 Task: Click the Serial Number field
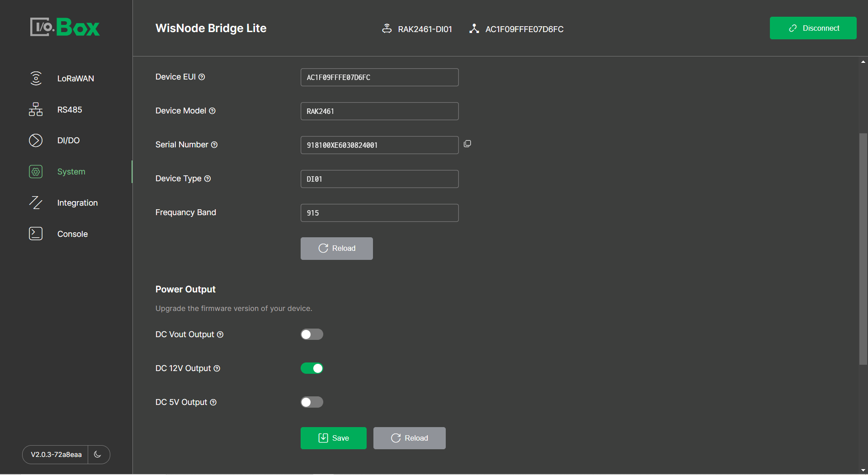pyautogui.click(x=380, y=145)
